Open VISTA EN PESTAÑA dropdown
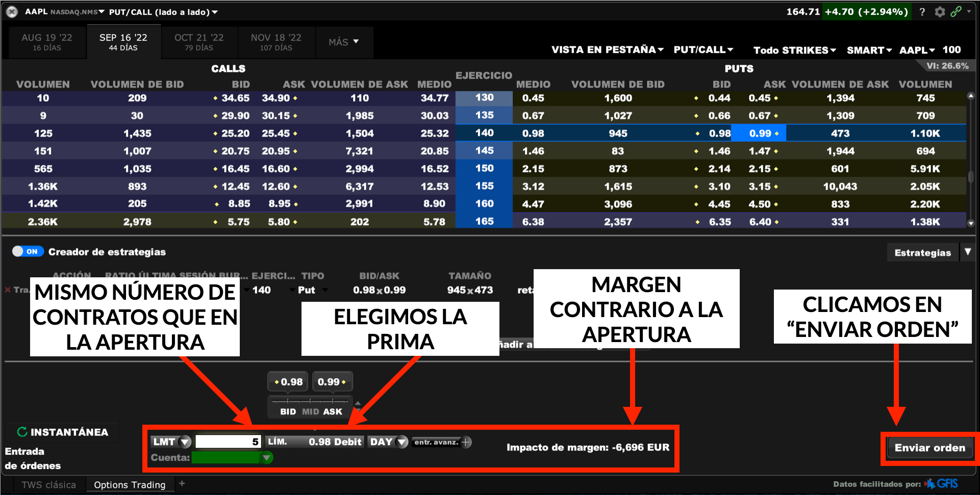Screen dimensions: 980x495 [x=608, y=49]
